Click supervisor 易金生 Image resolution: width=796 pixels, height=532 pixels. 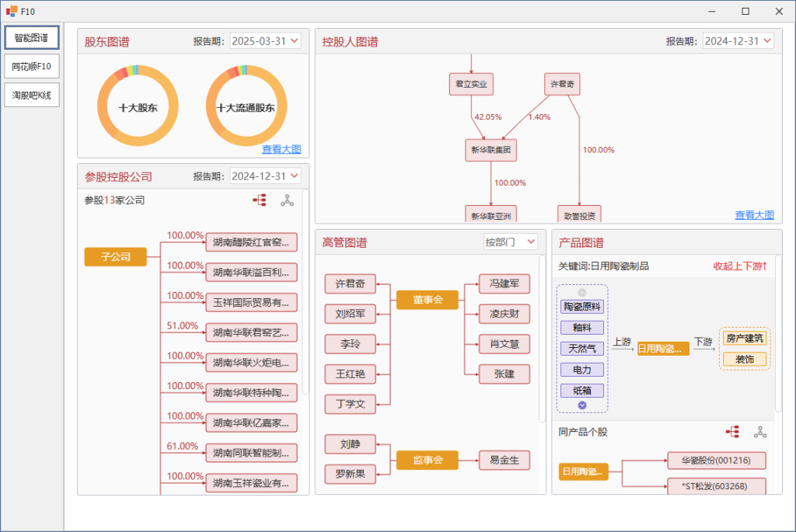point(504,460)
